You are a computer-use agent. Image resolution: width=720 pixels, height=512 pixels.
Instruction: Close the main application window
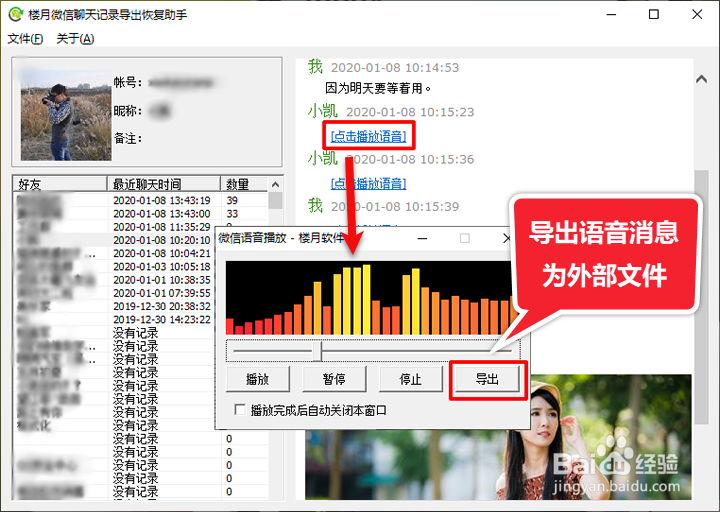[x=697, y=15]
